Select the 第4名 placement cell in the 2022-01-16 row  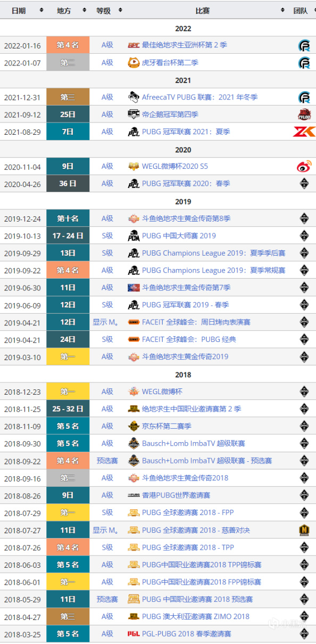tap(68, 45)
